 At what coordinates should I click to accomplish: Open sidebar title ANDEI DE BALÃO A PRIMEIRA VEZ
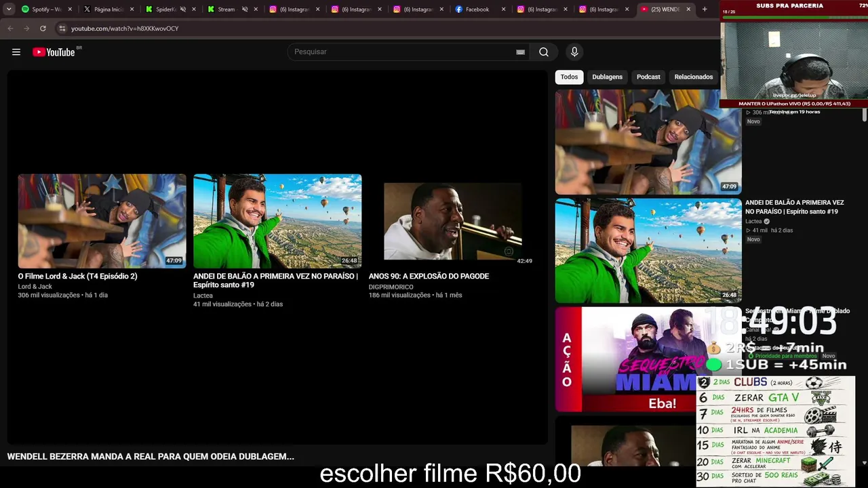point(795,207)
